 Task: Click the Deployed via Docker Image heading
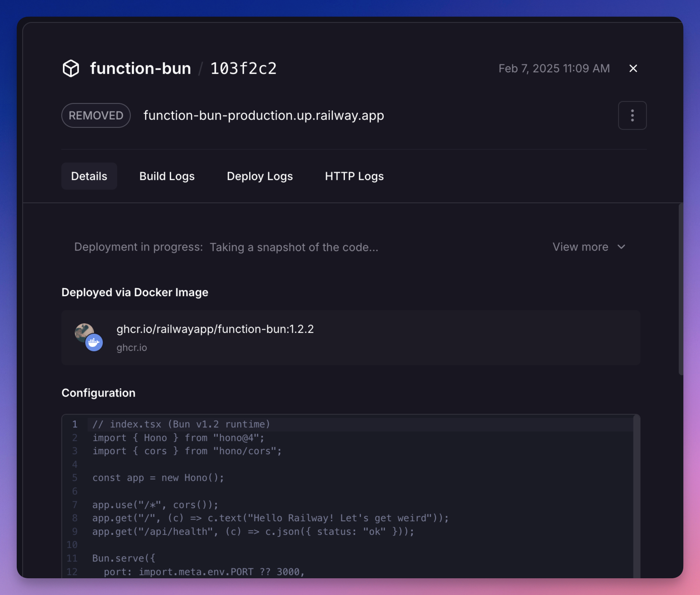click(x=135, y=293)
